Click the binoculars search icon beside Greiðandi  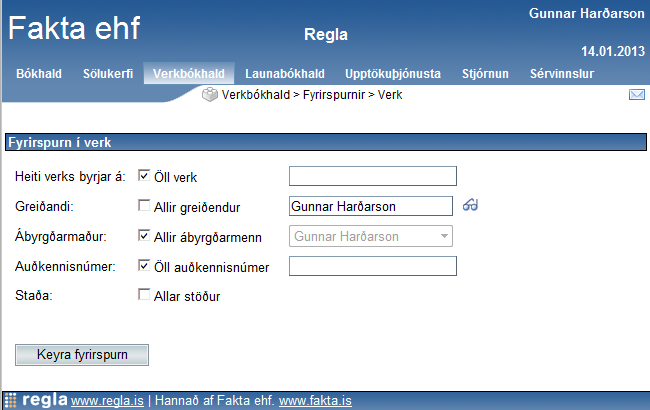[471, 206]
